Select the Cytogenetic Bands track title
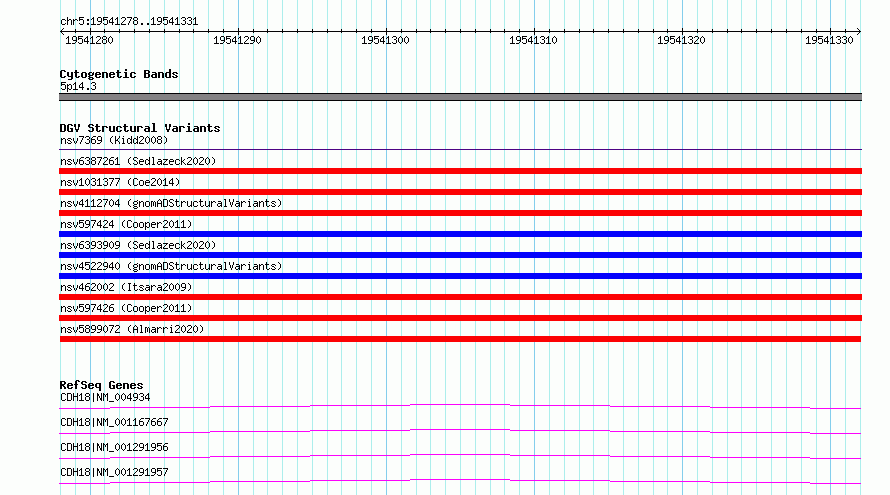The image size is (890, 495). pyautogui.click(x=119, y=74)
